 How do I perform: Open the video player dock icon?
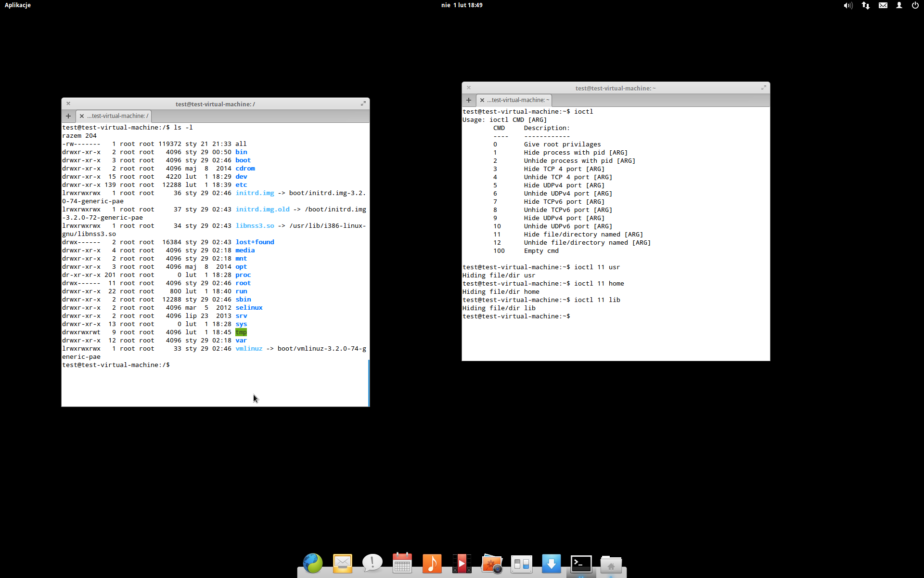point(462,563)
